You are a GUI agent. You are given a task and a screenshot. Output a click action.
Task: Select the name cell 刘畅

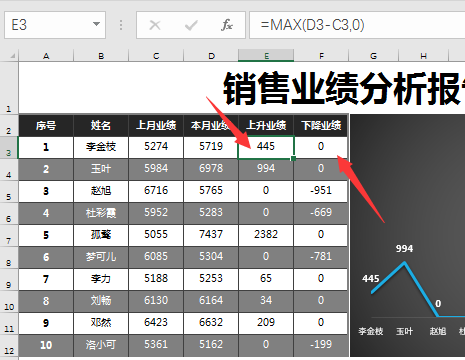(x=101, y=301)
